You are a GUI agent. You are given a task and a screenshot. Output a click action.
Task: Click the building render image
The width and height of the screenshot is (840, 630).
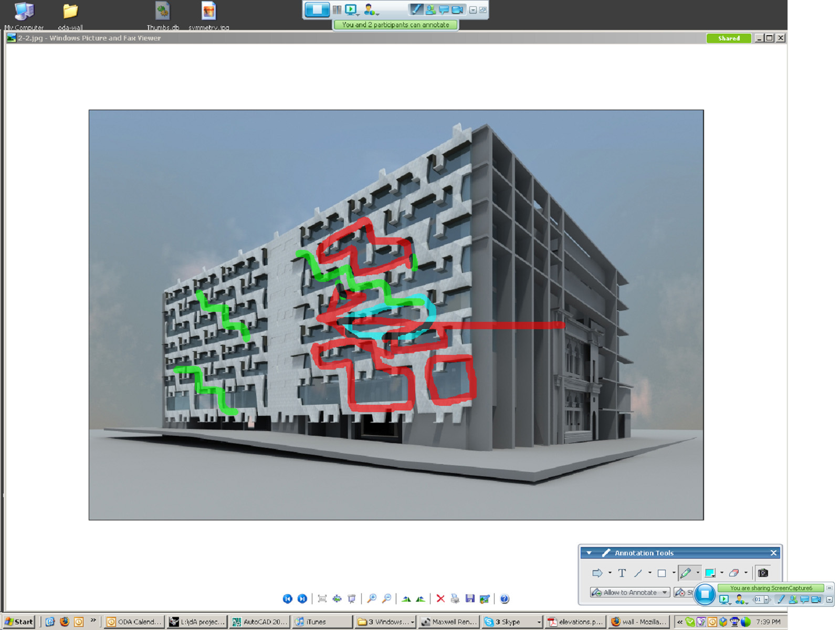(x=396, y=315)
